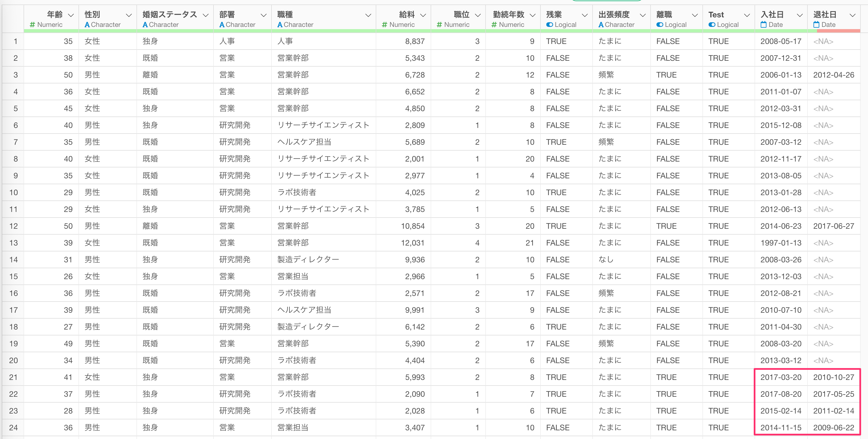The width and height of the screenshot is (868, 439).
Task: Open the Test column dropdown menu
Action: click(x=747, y=15)
